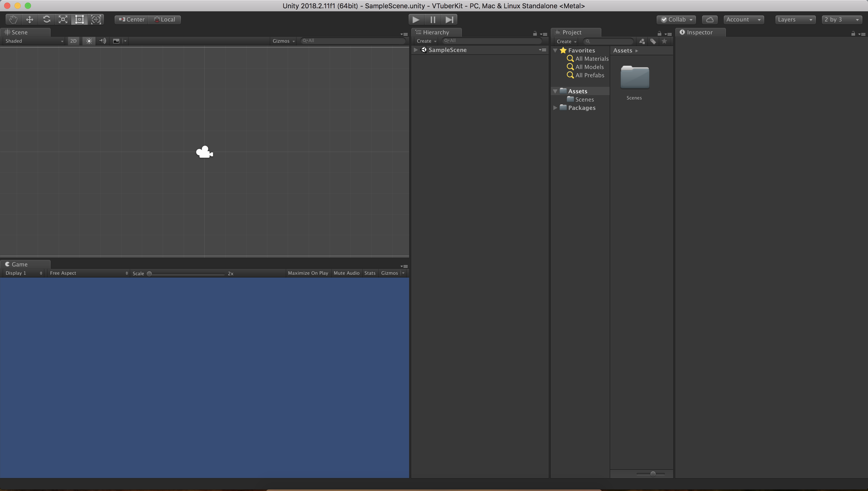
Task: Open Game view Gizmos dropdown arrow
Action: tap(403, 273)
